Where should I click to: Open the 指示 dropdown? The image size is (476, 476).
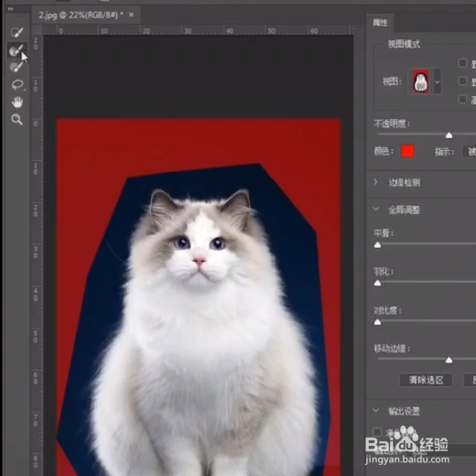(x=470, y=152)
